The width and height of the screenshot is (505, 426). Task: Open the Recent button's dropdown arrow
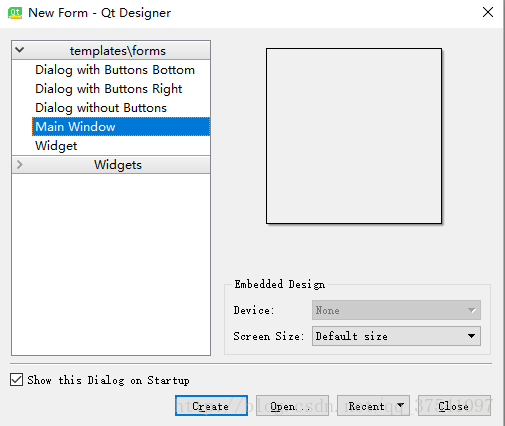click(400, 405)
